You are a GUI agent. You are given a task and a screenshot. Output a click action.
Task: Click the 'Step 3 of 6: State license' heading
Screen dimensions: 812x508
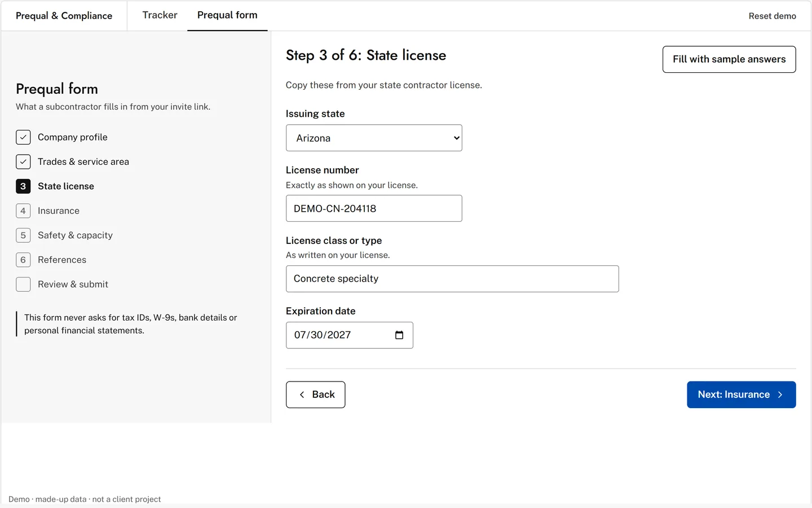(x=366, y=55)
